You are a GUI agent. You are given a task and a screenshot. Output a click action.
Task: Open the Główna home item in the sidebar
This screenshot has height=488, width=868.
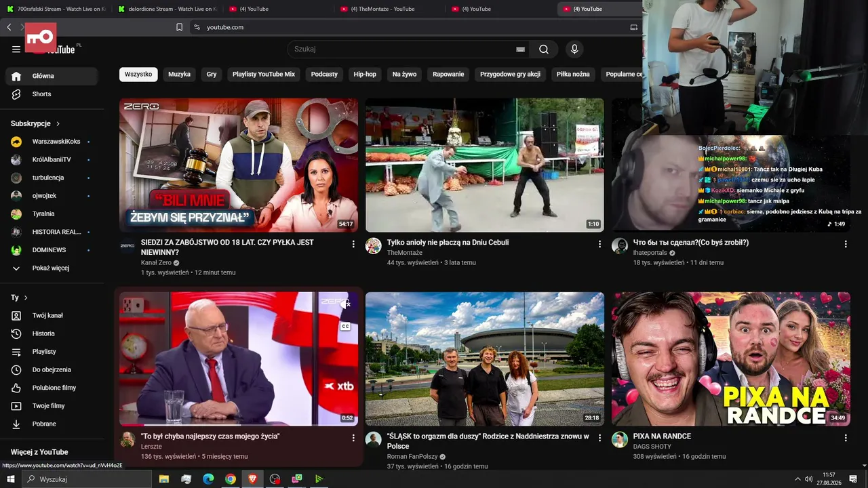(x=52, y=76)
